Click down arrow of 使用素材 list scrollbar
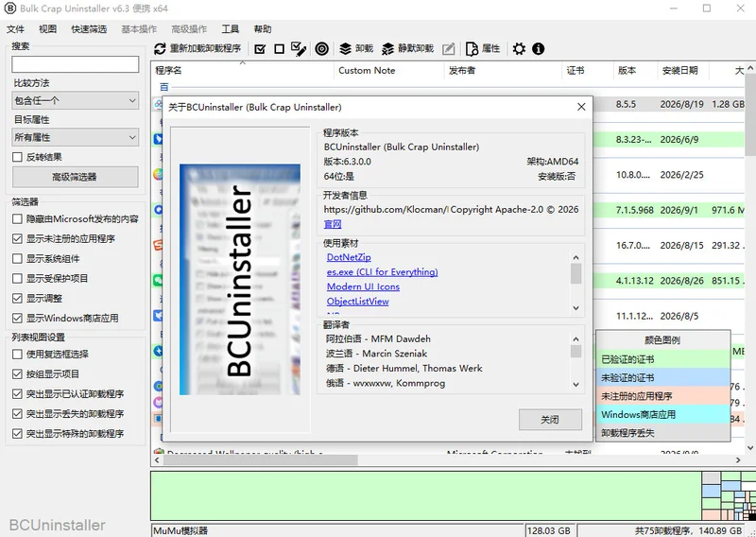 (x=576, y=308)
